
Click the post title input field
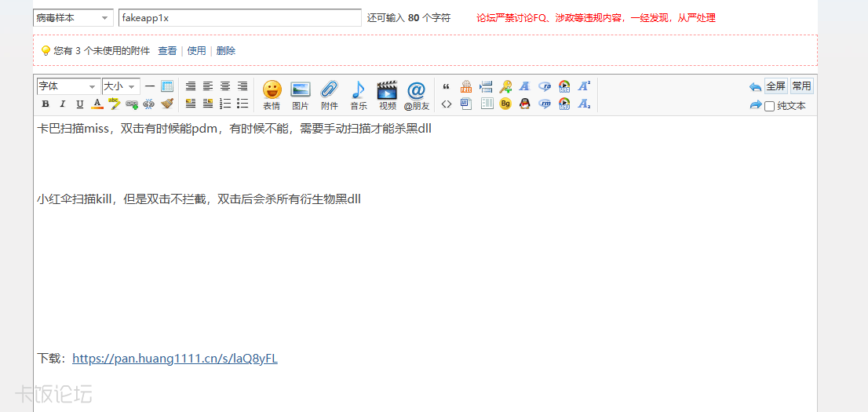pyautogui.click(x=239, y=18)
